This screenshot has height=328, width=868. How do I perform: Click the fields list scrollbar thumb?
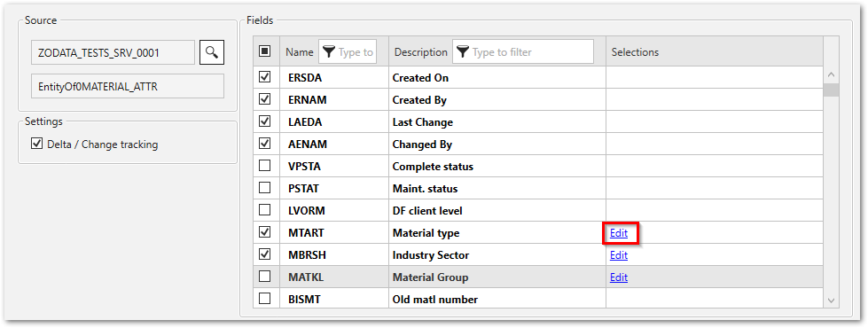coord(831,90)
